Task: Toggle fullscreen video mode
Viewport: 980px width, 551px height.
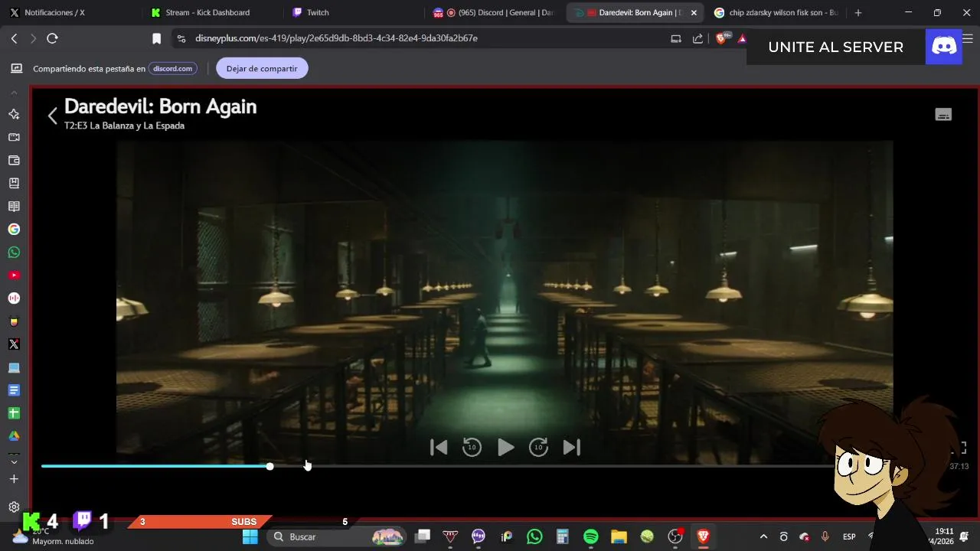Action: (962, 448)
